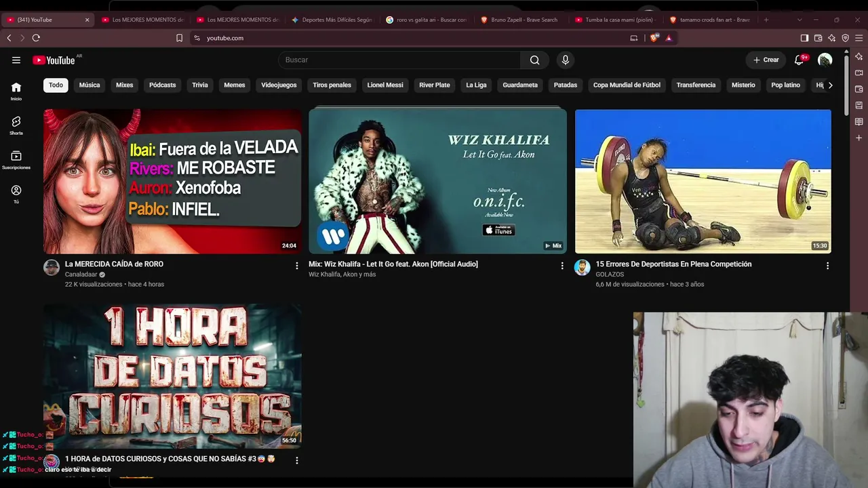Switch to the Deportes Más Difíciles tab

pyautogui.click(x=332, y=20)
